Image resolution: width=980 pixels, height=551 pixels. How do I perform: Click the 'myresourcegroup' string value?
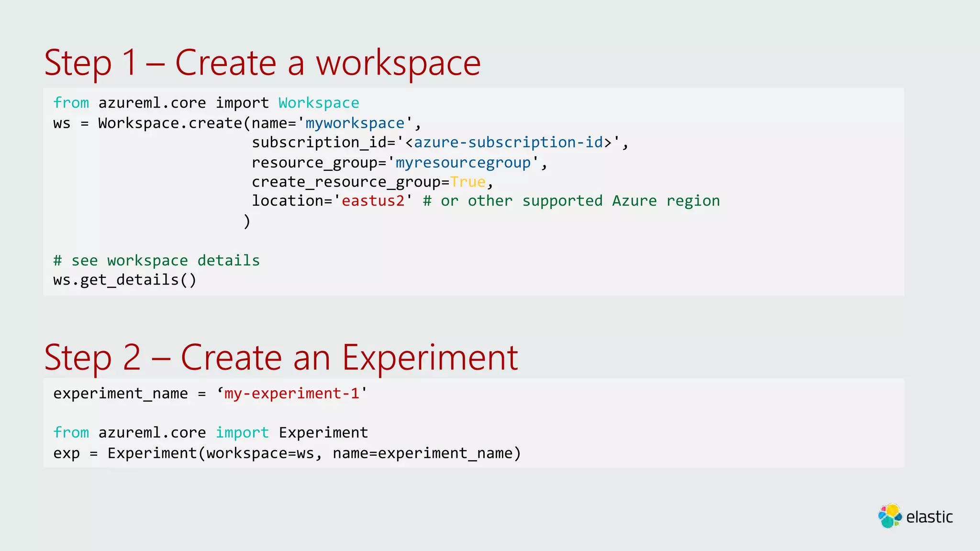coord(463,163)
